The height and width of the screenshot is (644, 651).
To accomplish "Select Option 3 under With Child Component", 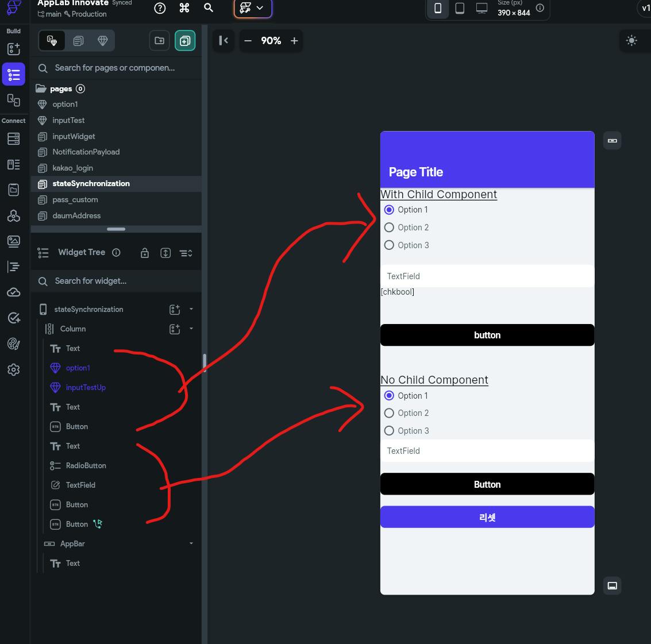I will click(389, 245).
